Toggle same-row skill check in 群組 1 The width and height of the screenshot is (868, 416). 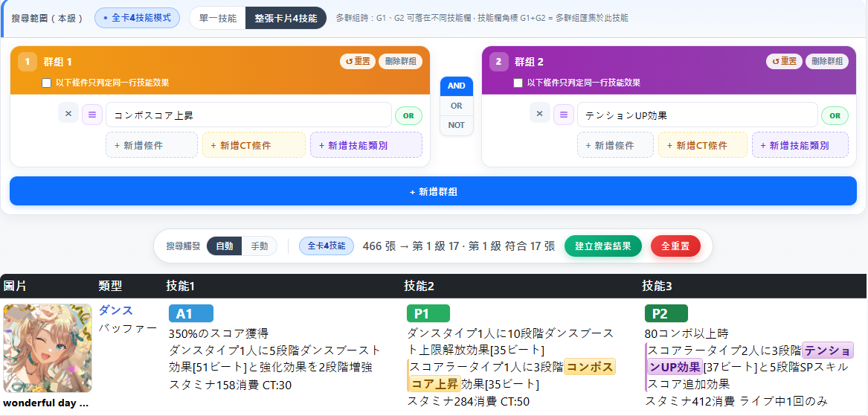pos(47,83)
